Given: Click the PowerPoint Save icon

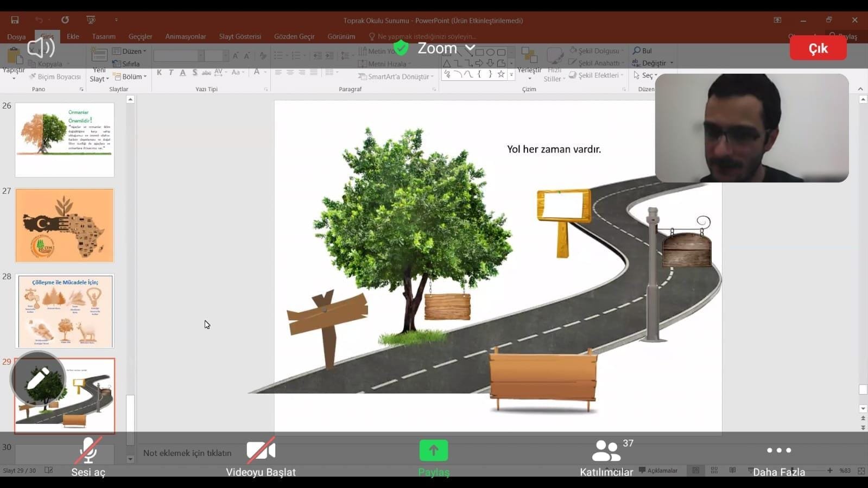Looking at the screenshot, I should [15, 20].
